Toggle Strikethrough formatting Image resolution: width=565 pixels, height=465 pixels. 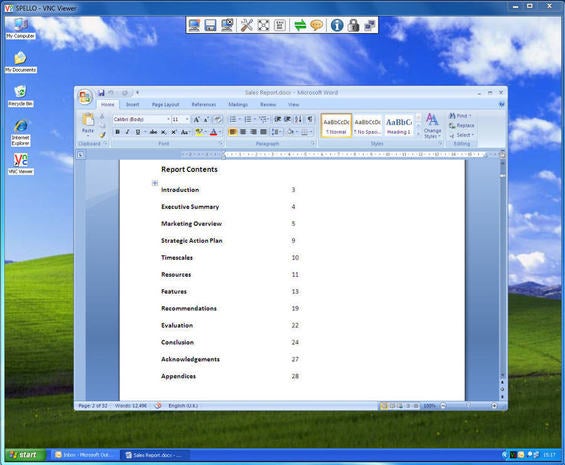pyautogui.click(x=153, y=132)
